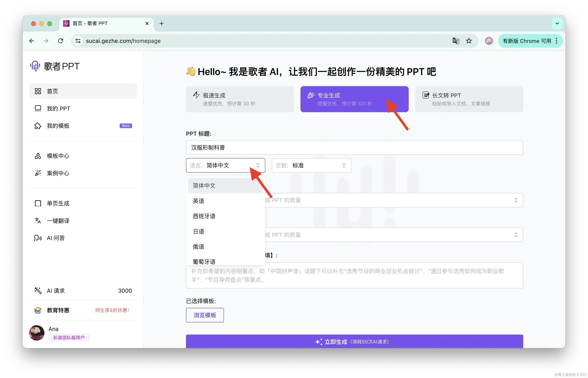This screenshot has height=378, width=588.
Task: Bookmark page with the star icon
Action: pos(469,41)
